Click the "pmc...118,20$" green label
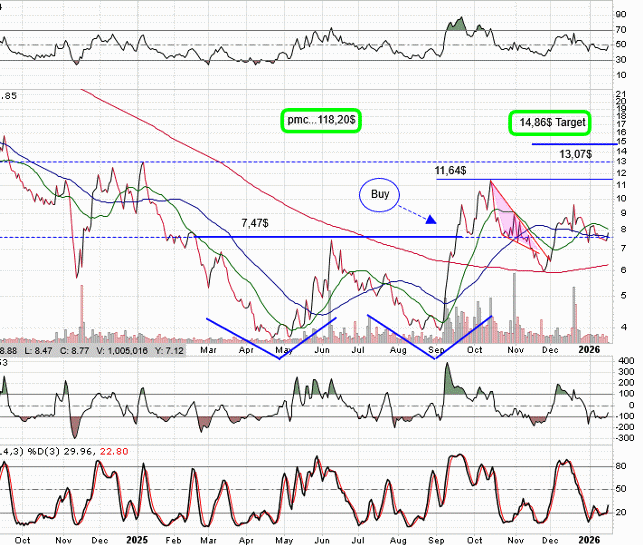Image resolution: width=643 pixels, height=545 pixels. click(x=322, y=118)
